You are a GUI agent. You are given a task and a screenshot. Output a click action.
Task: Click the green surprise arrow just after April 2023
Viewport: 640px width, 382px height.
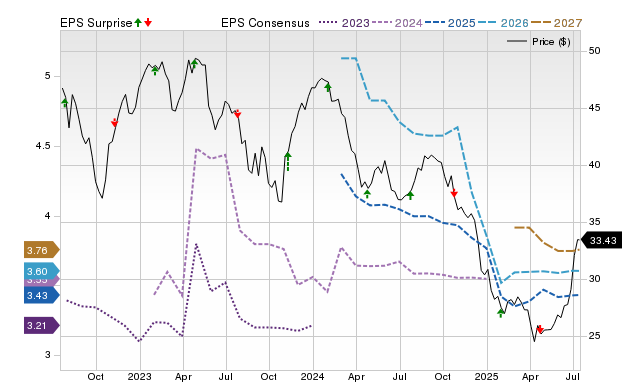pos(194,64)
